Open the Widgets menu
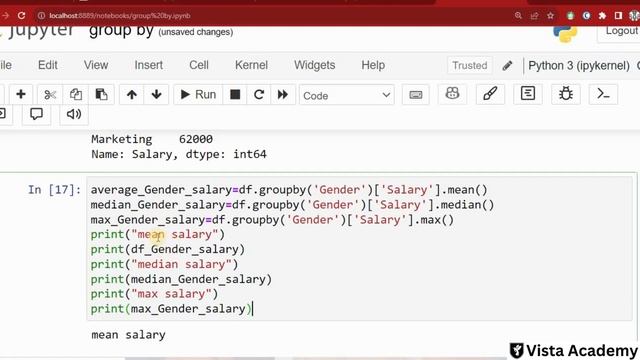The image size is (640, 360). (x=315, y=65)
